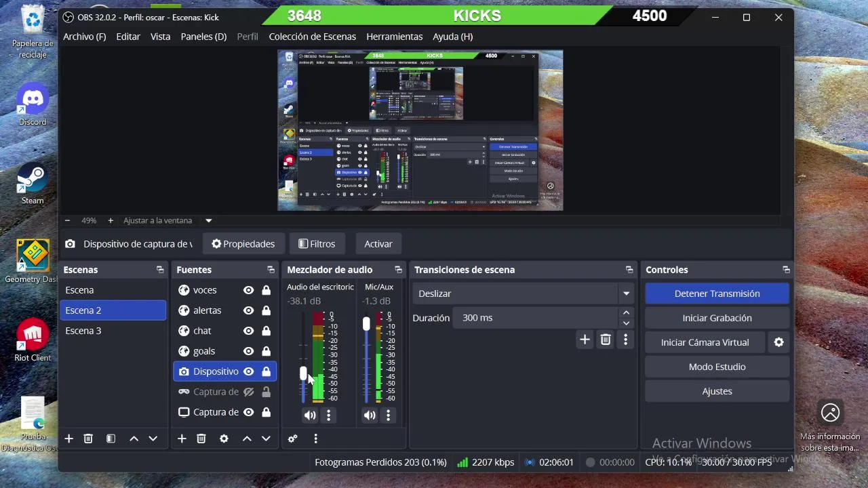Pop out the Fuentes dock panel
Viewport: 868px width, 488px height.
pyautogui.click(x=271, y=270)
